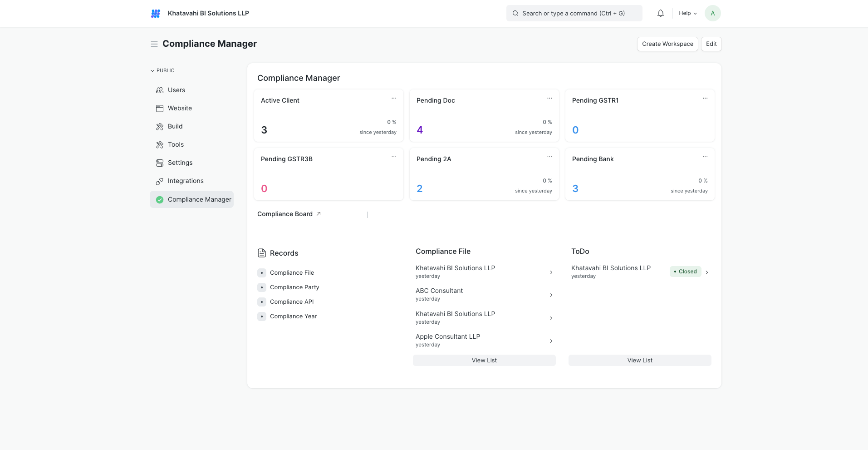Open Compliance Year records link

(x=293, y=316)
